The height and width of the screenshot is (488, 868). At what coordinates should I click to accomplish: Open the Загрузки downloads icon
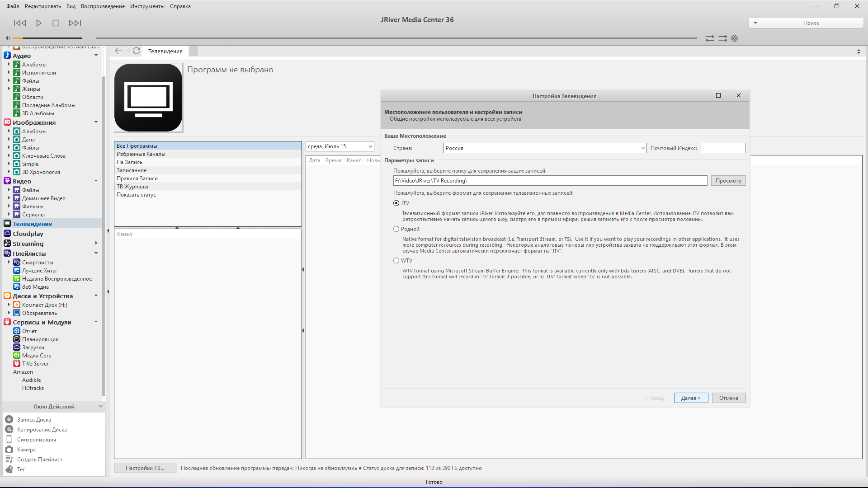point(17,347)
